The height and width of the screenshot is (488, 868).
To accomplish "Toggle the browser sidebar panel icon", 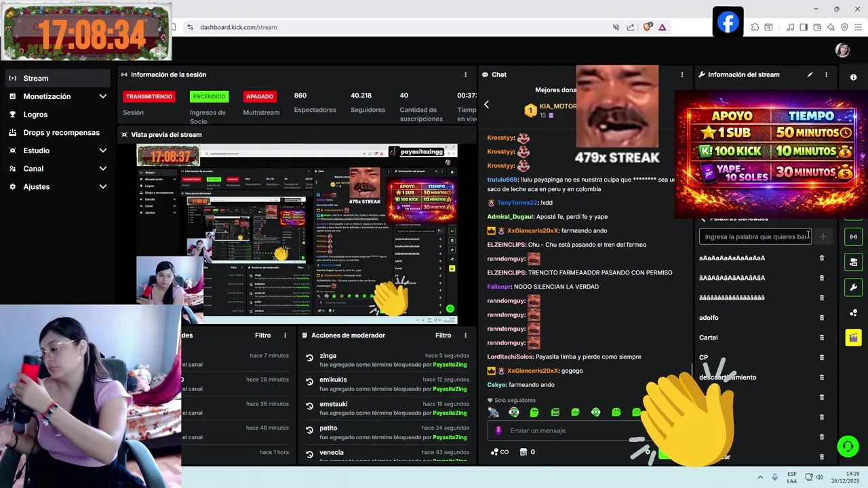I will [804, 27].
